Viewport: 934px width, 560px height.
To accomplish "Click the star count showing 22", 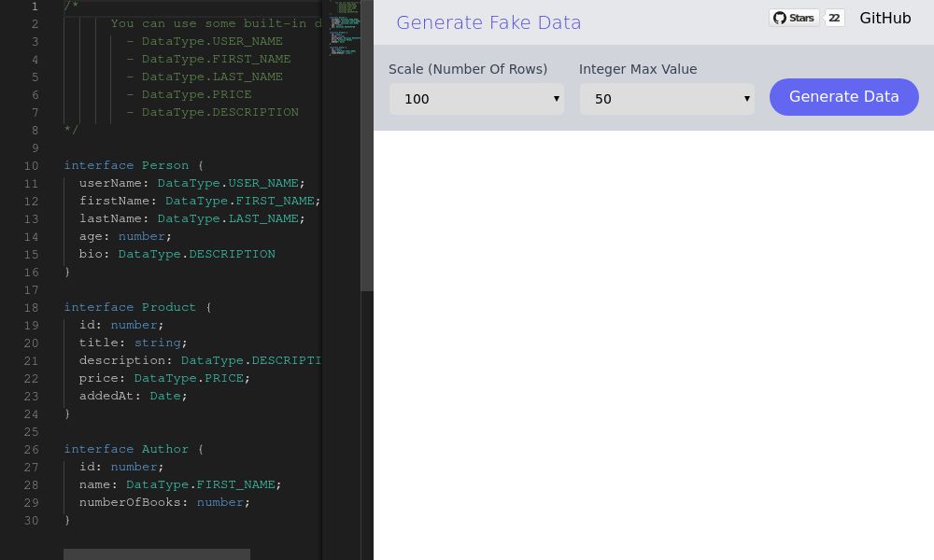I will pyautogui.click(x=833, y=17).
